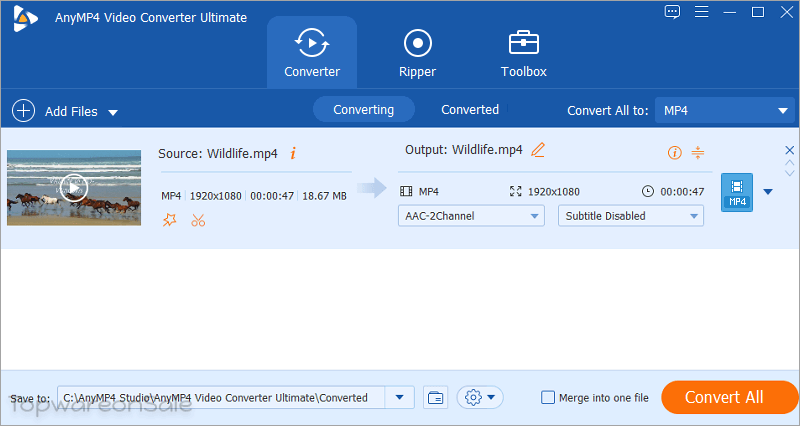Viewport: 800px width, 426px height.
Task: Click the output format film icon
Action: 406,191
